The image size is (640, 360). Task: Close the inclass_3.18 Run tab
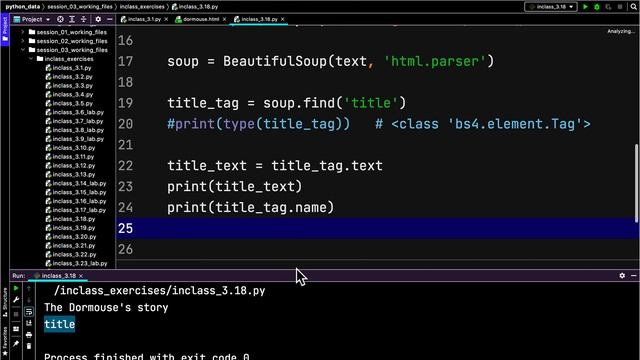(81, 276)
